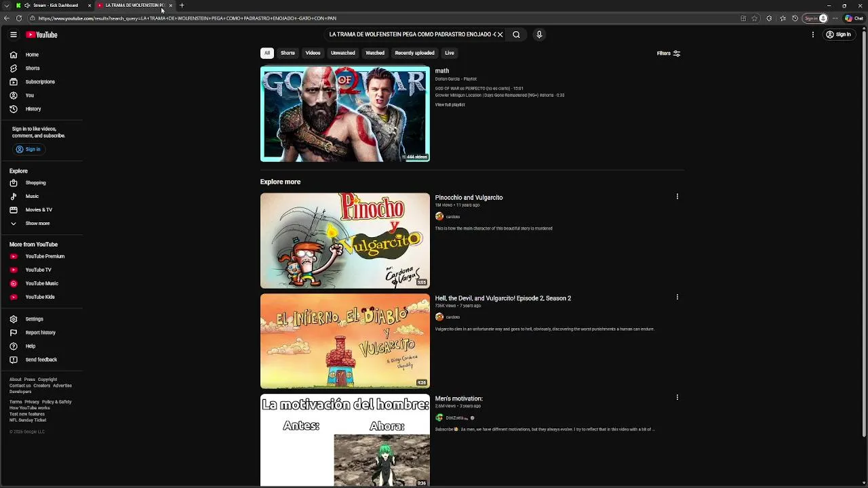Viewport: 868px width, 488px height.
Task: Start voice search with the microphone
Action: pyautogui.click(x=539, y=35)
